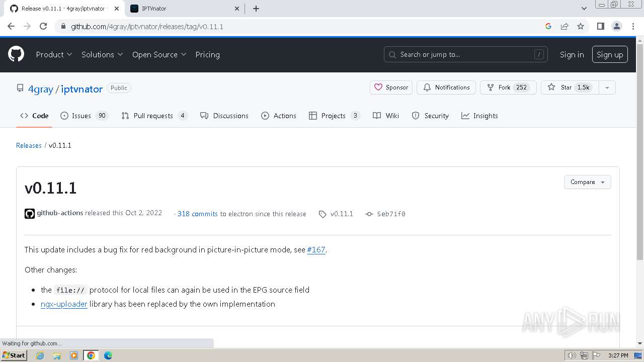Go to the Releases breadcrumb link
Screen dimensions: 644x362
pos(29,145)
